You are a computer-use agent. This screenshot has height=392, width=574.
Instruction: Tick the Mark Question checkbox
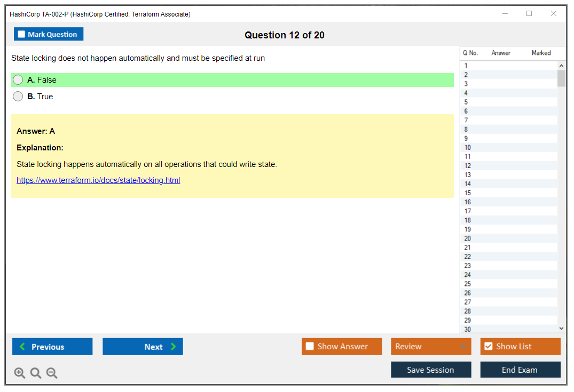pos(22,34)
